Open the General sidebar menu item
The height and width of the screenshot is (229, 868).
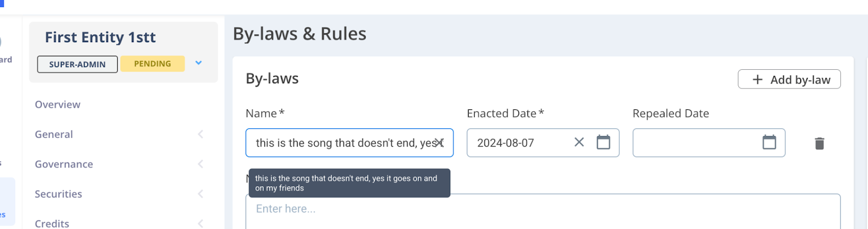[54, 134]
